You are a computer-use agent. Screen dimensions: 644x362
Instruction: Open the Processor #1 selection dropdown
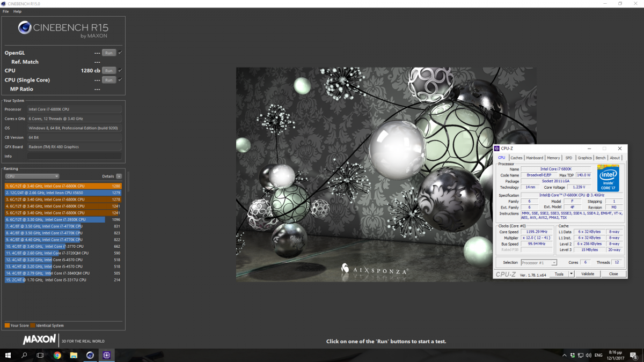[x=539, y=262]
